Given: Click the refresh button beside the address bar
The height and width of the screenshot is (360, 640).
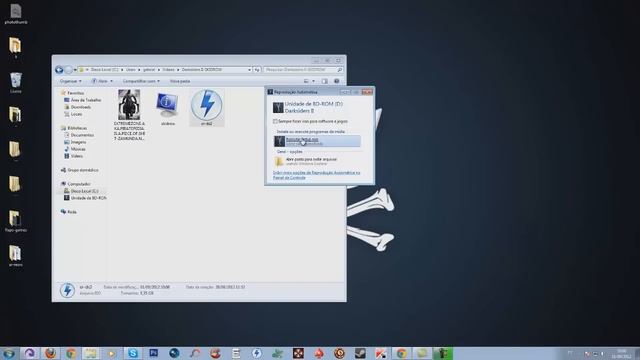Looking at the screenshot, I should (257, 70).
